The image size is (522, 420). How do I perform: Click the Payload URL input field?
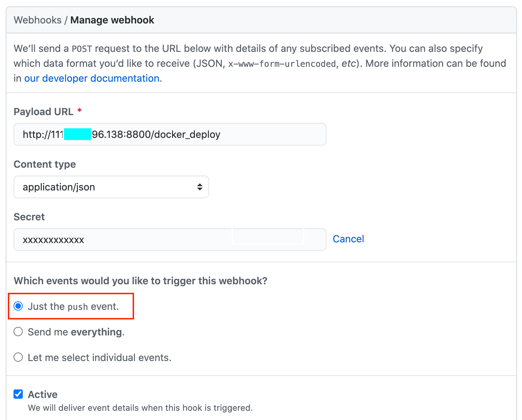tap(170, 134)
